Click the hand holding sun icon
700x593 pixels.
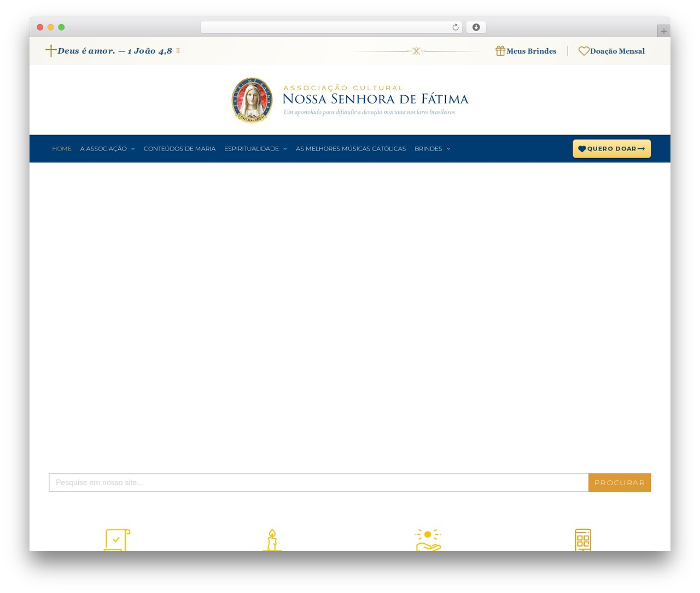428,540
